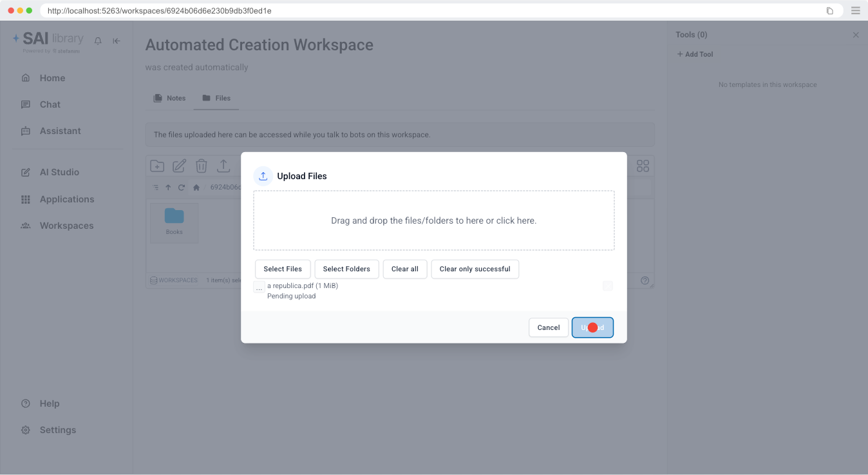Click the trash delete icon in file toolbar
868x475 pixels.
(x=201, y=166)
